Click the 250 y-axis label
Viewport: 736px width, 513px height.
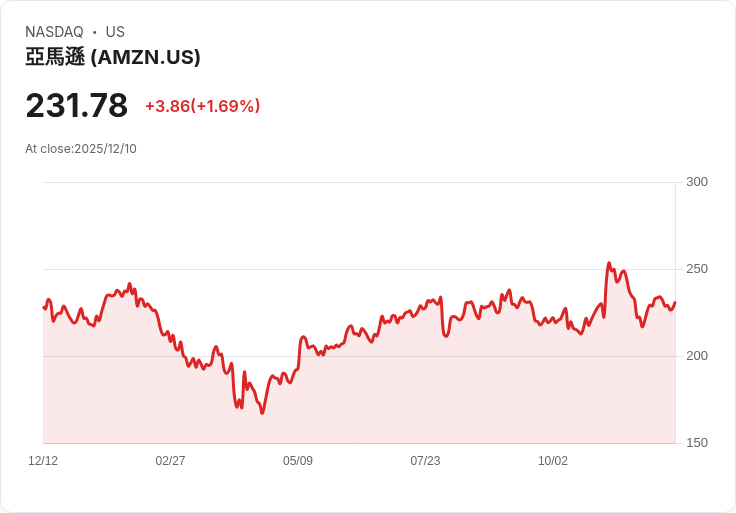click(696, 269)
